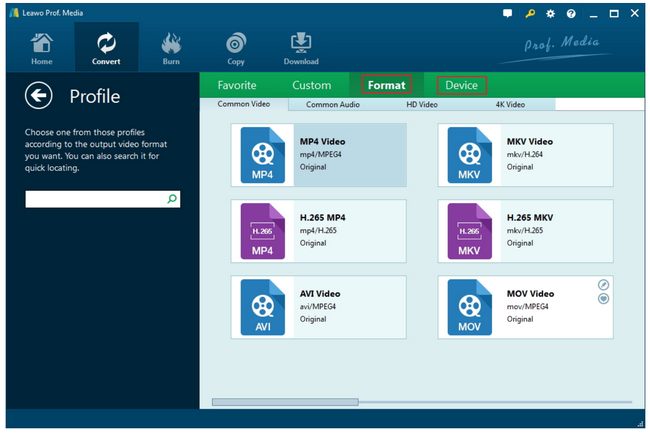
Task: Click the yellow key registration icon
Action: click(x=529, y=15)
